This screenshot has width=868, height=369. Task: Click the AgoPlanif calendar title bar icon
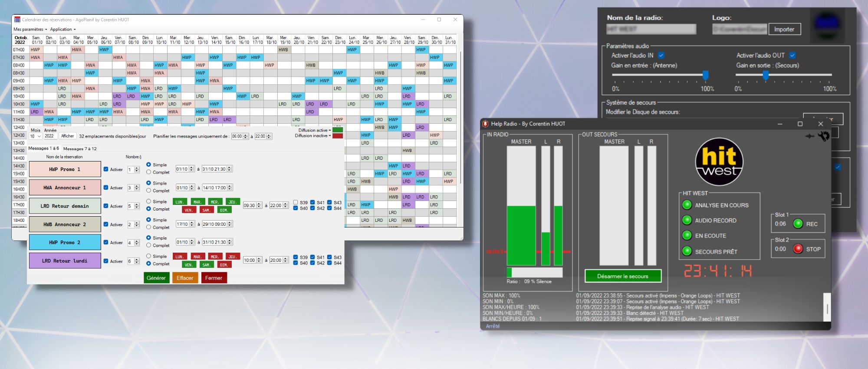[x=17, y=20]
